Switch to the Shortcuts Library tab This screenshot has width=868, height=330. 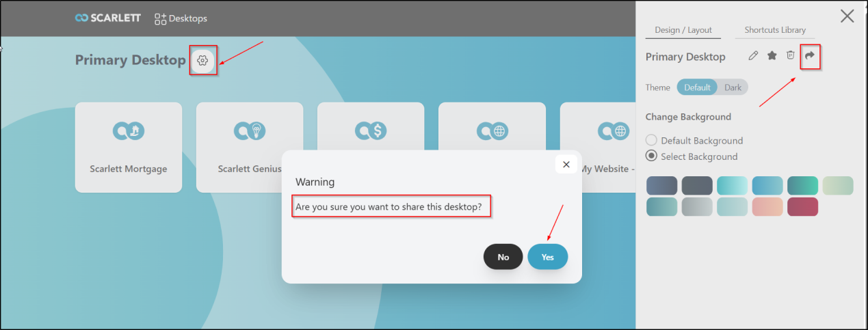click(775, 30)
